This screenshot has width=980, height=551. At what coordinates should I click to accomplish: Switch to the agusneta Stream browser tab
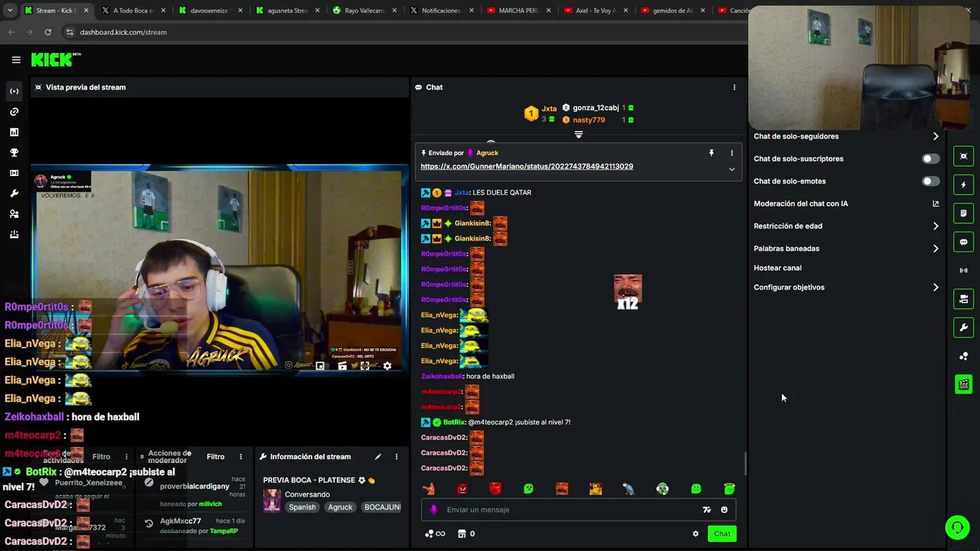[x=287, y=11]
